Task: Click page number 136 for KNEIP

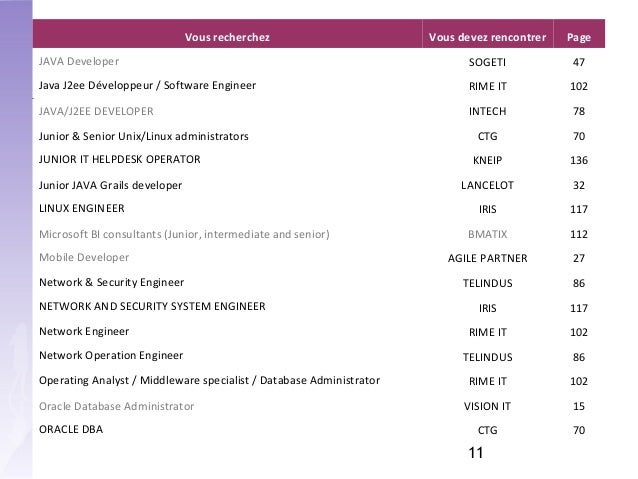Action: click(x=578, y=160)
